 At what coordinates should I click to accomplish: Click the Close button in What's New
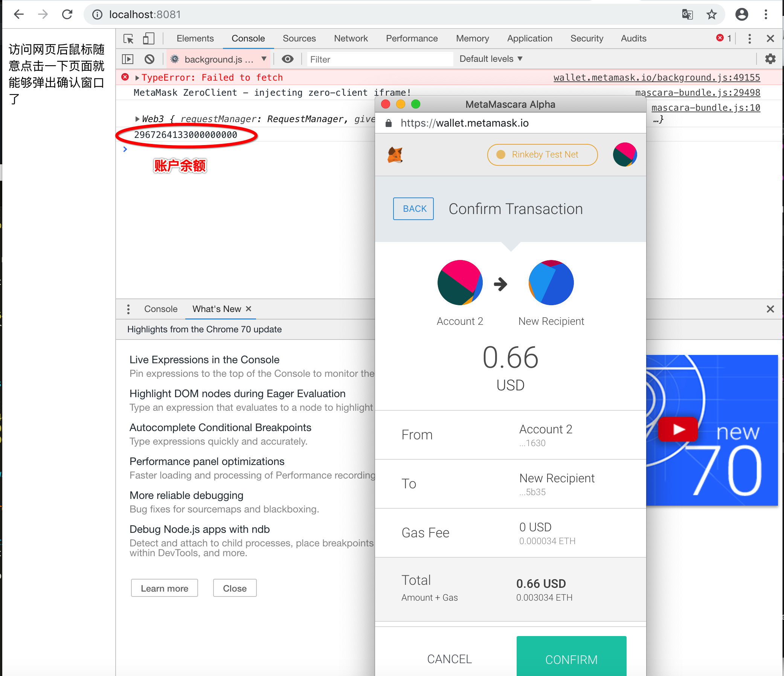point(235,588)
